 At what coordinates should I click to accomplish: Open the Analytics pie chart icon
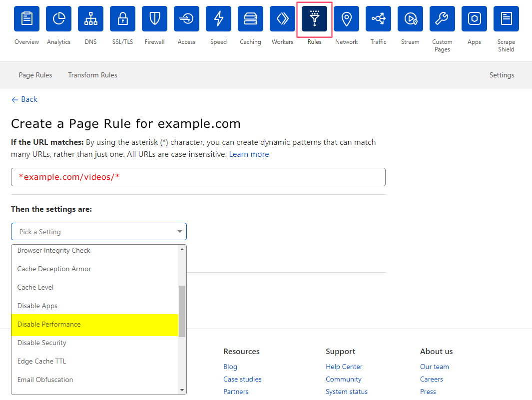58,19
